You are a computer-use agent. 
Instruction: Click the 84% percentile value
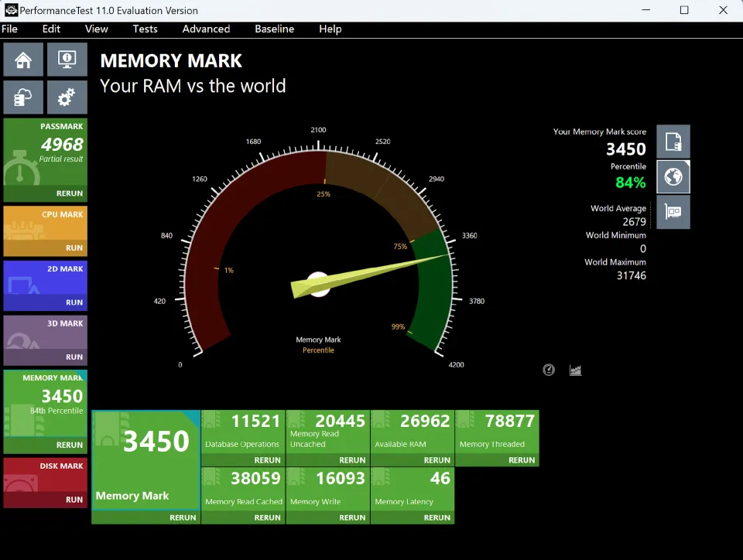pyautogui.click(x=630, y=183)
